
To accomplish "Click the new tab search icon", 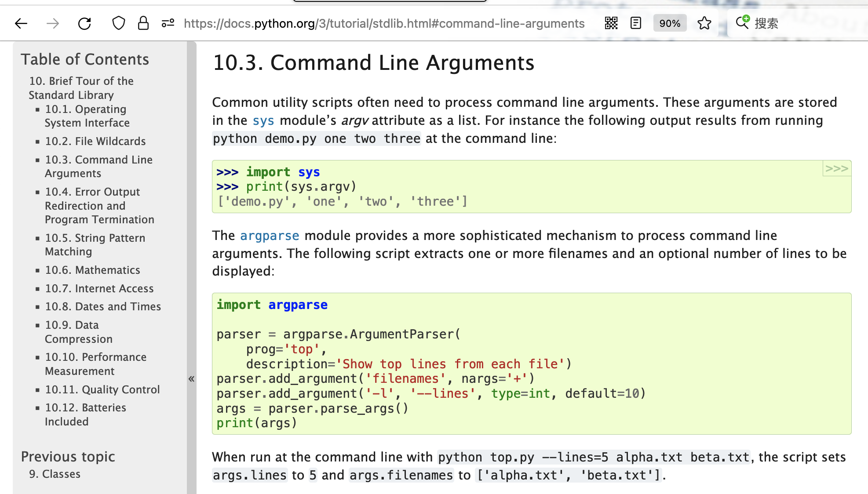I will [x=744, y=23].
